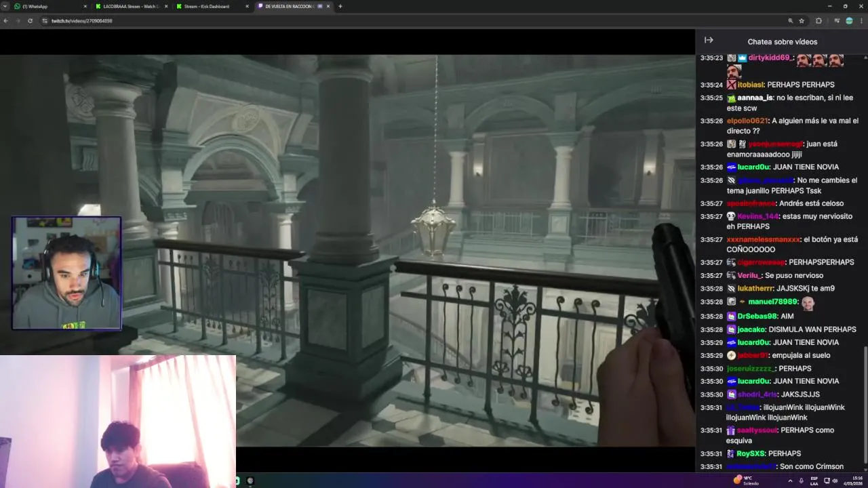Viewport: 868px width, 488px height.
Task: Jump to 3:35:24 itobiasl message timestamp
Action: coord(711,85)
